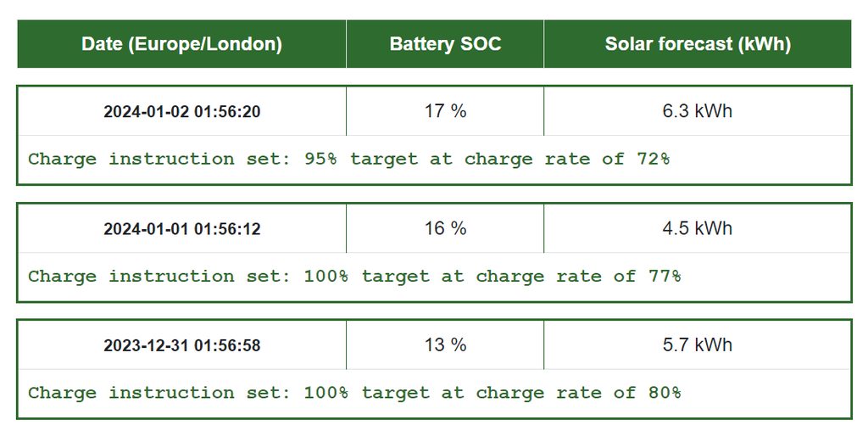The width and height of the screenshot is (868, 431).
Task: Click the 13 % battery SOC value
Action: coord(445,345)
